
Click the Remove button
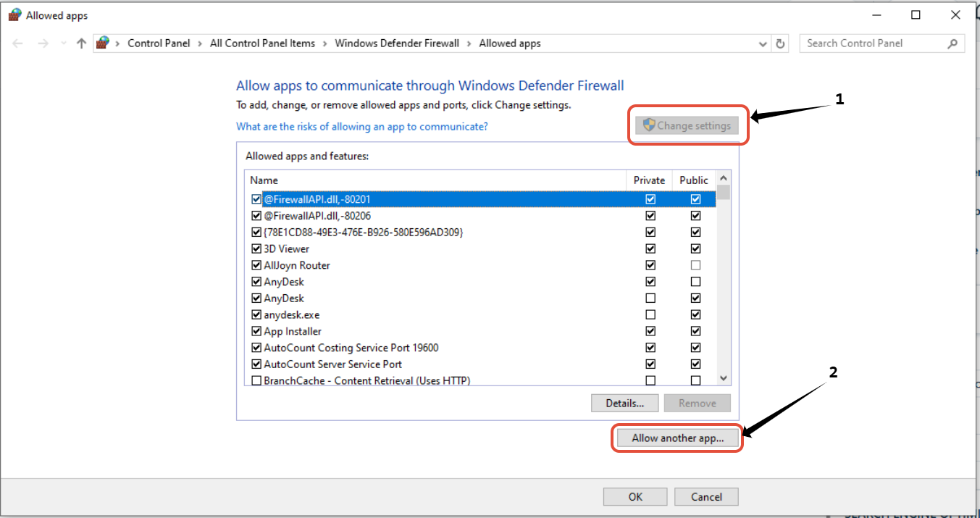698,404
